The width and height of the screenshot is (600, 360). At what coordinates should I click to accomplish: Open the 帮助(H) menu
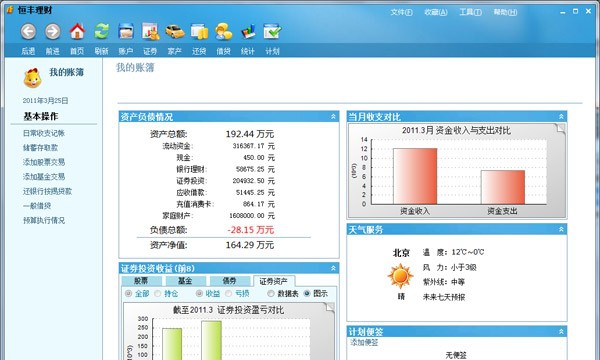point(505,12)
